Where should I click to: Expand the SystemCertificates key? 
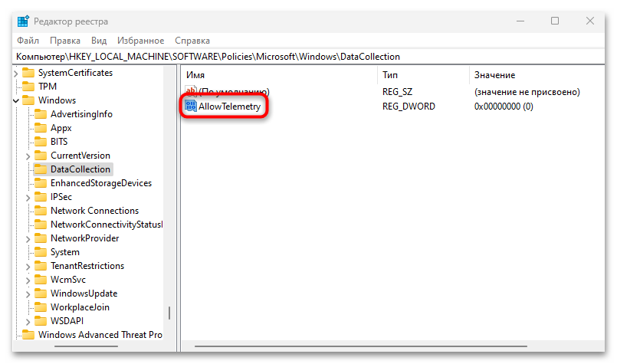16,74
